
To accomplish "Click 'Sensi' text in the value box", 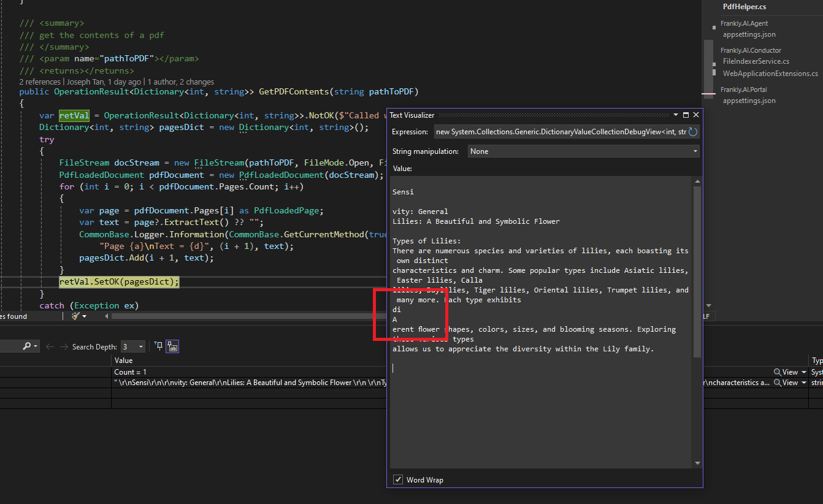I will (x=403, y=192).
